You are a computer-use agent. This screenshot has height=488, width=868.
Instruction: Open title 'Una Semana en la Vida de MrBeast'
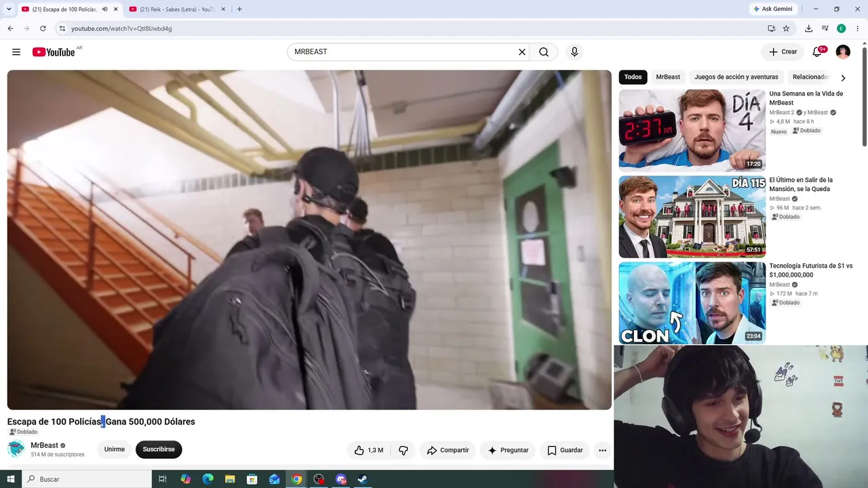pyautogui.click(x=806, y=98)
